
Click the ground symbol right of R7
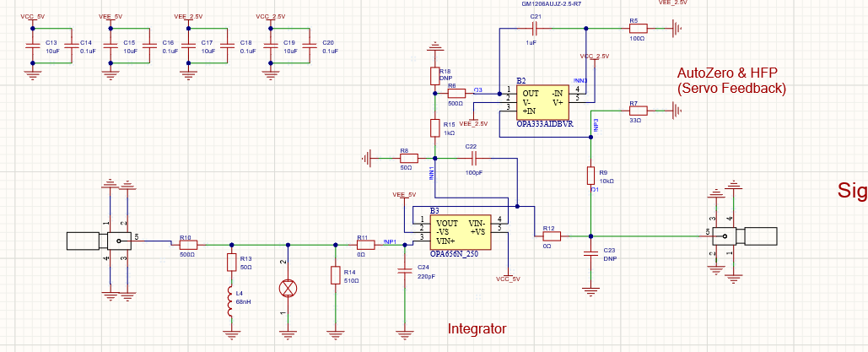click(x=677, y=111)
